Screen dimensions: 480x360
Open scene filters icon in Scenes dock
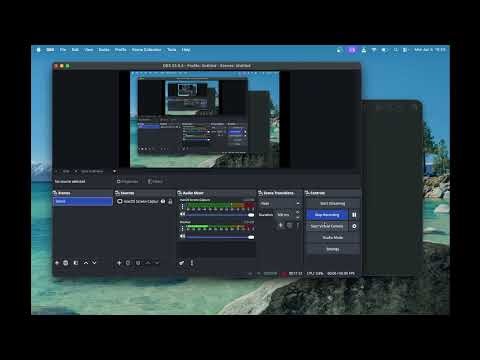click(76, 263)
